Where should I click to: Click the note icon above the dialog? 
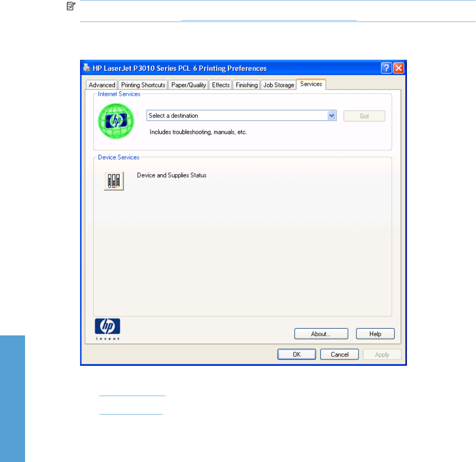(71, 5)
